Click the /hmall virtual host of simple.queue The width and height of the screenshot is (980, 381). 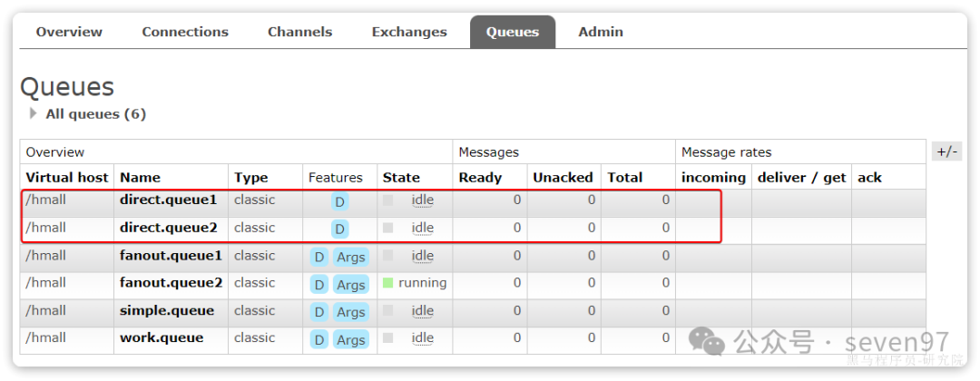(x=45, y=310)
